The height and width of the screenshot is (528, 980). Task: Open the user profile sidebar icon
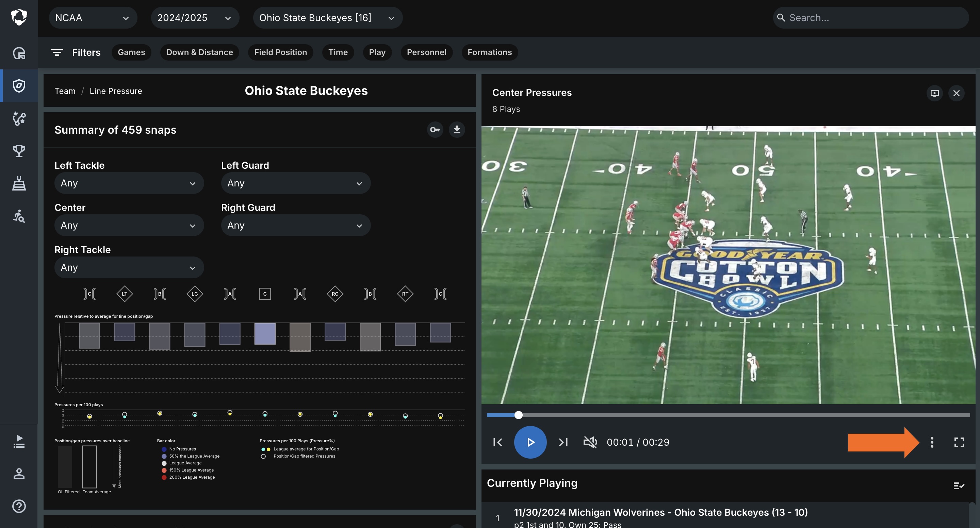coord(19,474)
